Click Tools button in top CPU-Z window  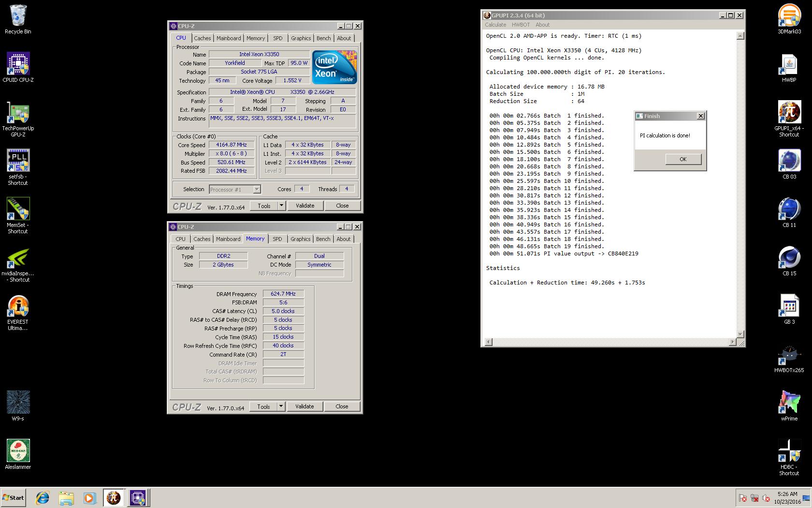pyautogui.click(x=264, y=206)
